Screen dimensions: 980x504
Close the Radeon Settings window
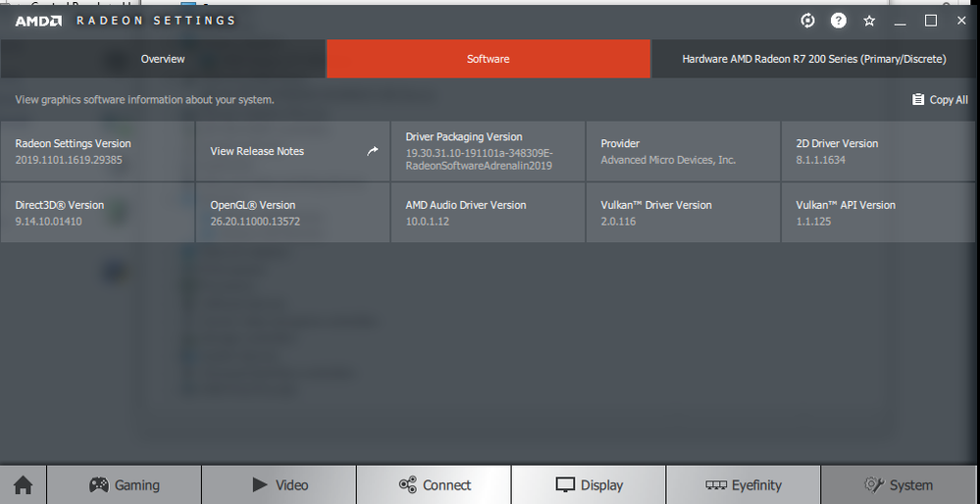961,21
